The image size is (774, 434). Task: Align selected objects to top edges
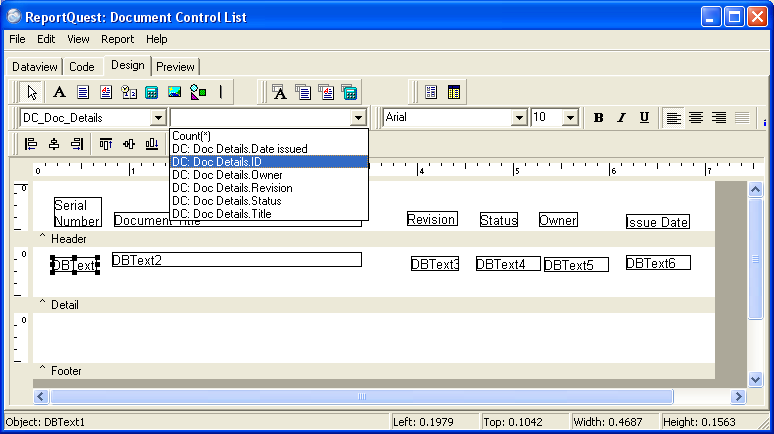[106, 144]
